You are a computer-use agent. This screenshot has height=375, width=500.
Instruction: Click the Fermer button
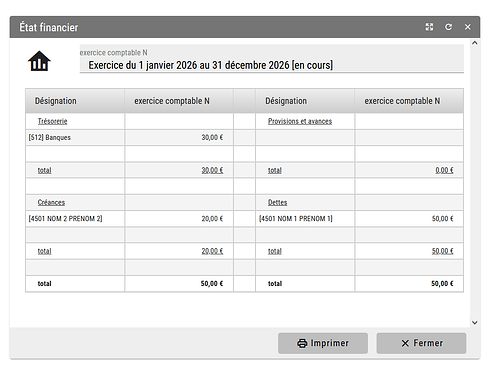coord(421,343)
